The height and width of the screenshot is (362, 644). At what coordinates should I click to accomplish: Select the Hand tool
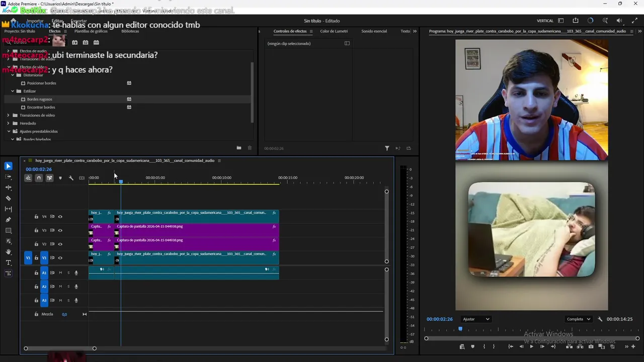coord(9,252)
